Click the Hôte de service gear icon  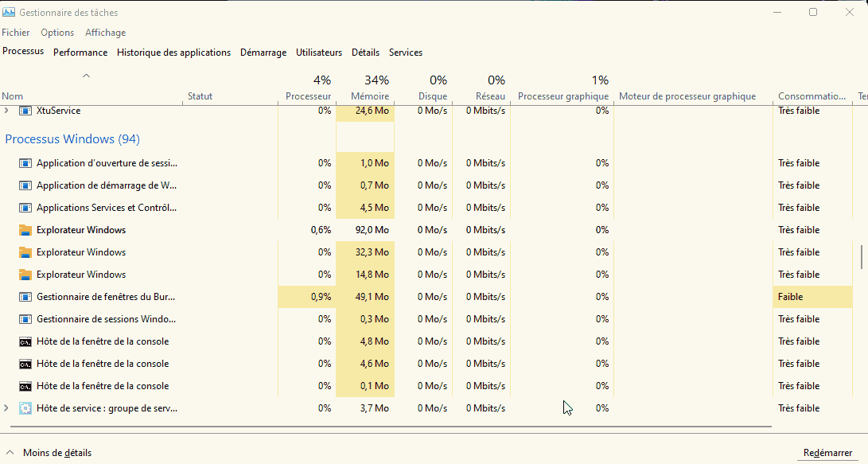tap(25, 407)
